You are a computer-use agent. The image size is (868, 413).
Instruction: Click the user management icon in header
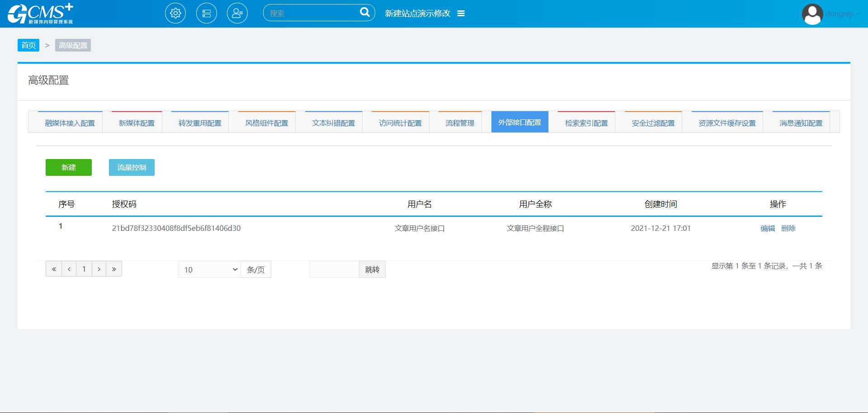[x=237, y=13]
